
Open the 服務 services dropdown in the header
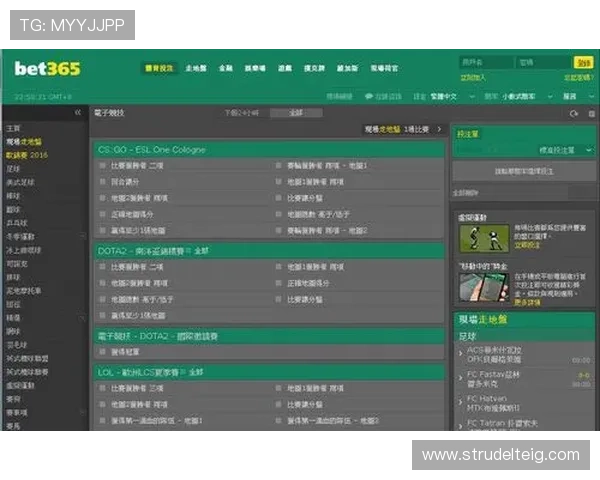(578, 96)
